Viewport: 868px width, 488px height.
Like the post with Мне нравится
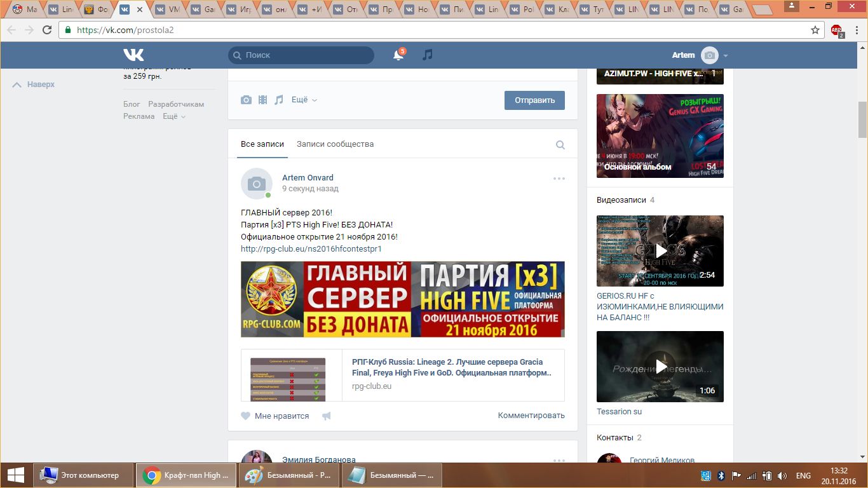tap(275, 416)
